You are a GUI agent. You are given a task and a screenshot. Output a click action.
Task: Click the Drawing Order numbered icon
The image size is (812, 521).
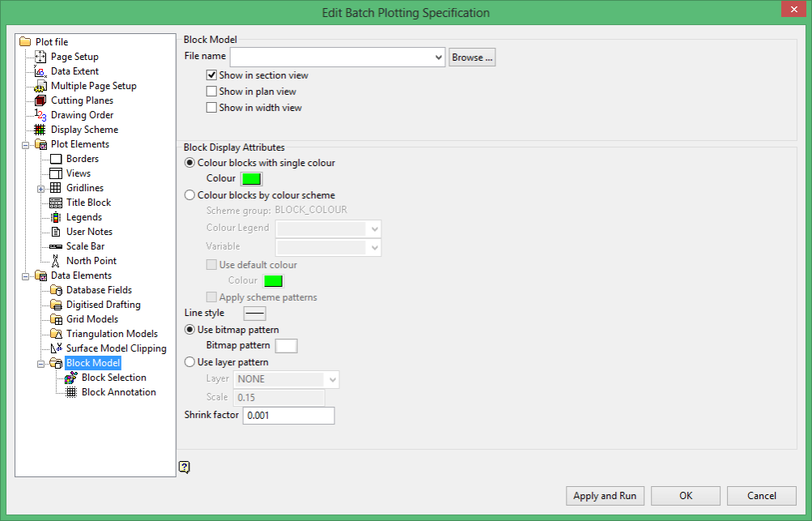[40, 115]
